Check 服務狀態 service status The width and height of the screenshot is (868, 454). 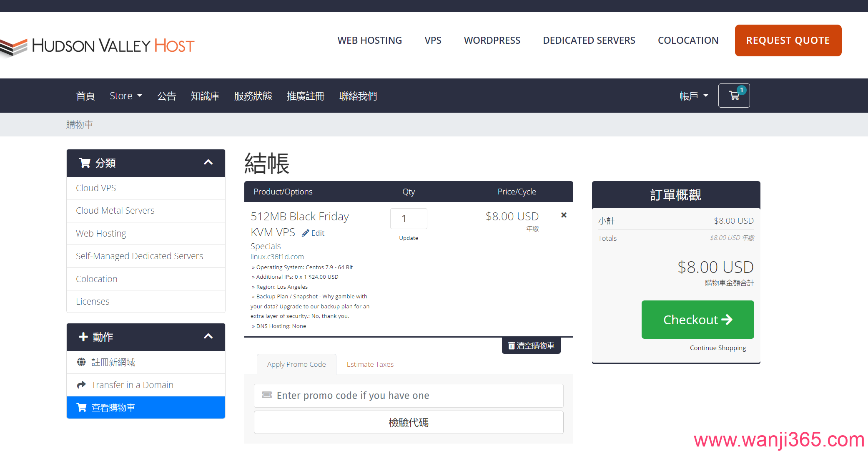[x=253, y=96]
